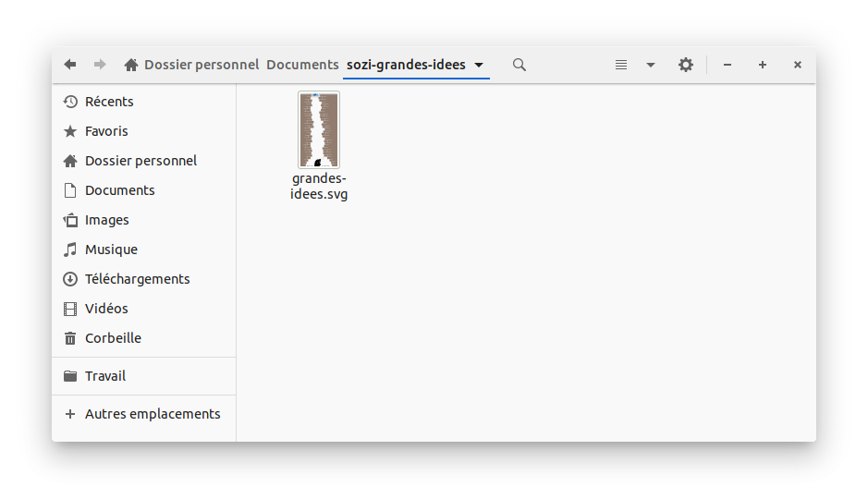Click the plus icon beside Autres emplacements
The width and height of the screenshot is (868, 499).
click(x=70, y=414)
